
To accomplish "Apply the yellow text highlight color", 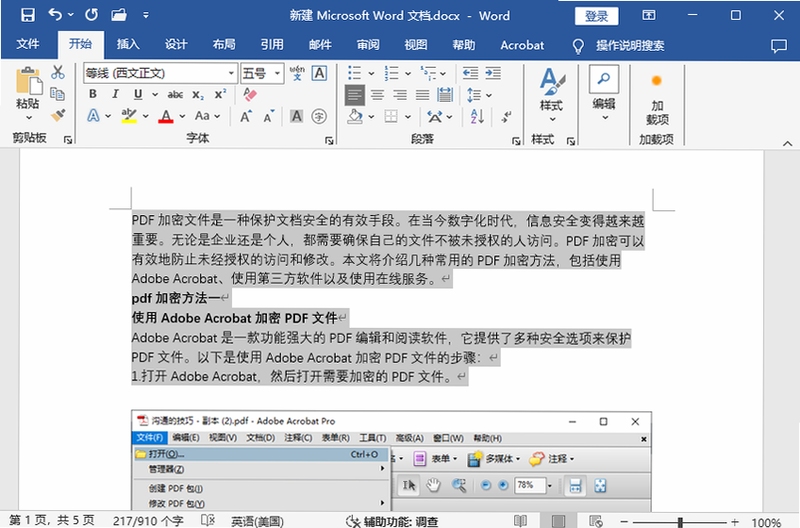I will point(129,116).
